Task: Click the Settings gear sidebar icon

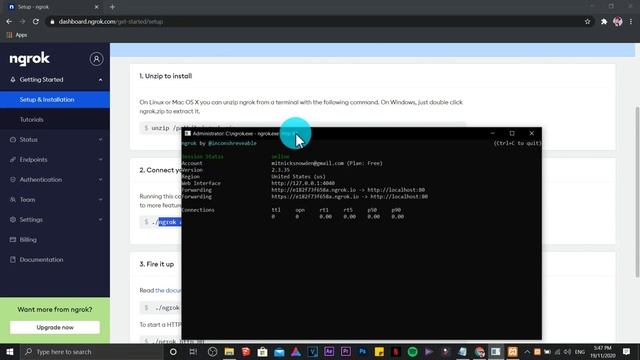Action: (x=13, y=220)
